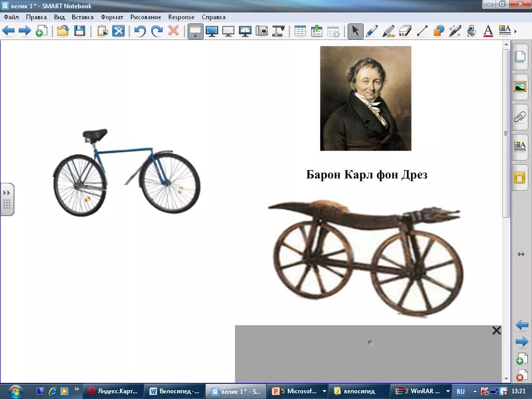Open the Screen Capture camera tool
This screenshot has width=532, height=399.
pos(262,31)
